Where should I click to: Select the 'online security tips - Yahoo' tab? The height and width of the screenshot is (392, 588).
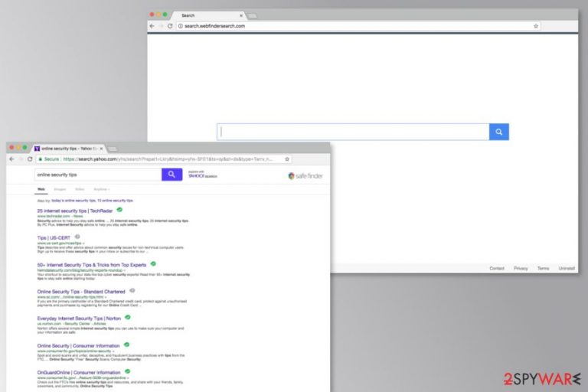[x=67, y=149]
